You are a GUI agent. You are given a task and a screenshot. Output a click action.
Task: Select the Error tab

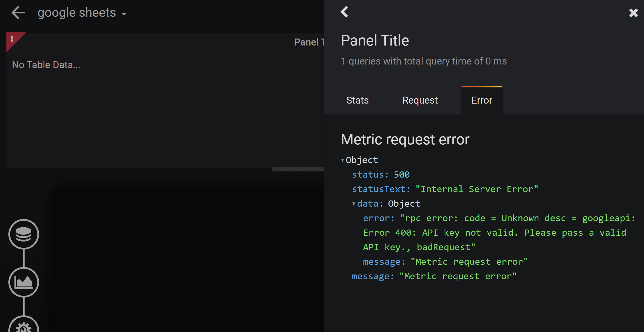click(x=481, y=100)
